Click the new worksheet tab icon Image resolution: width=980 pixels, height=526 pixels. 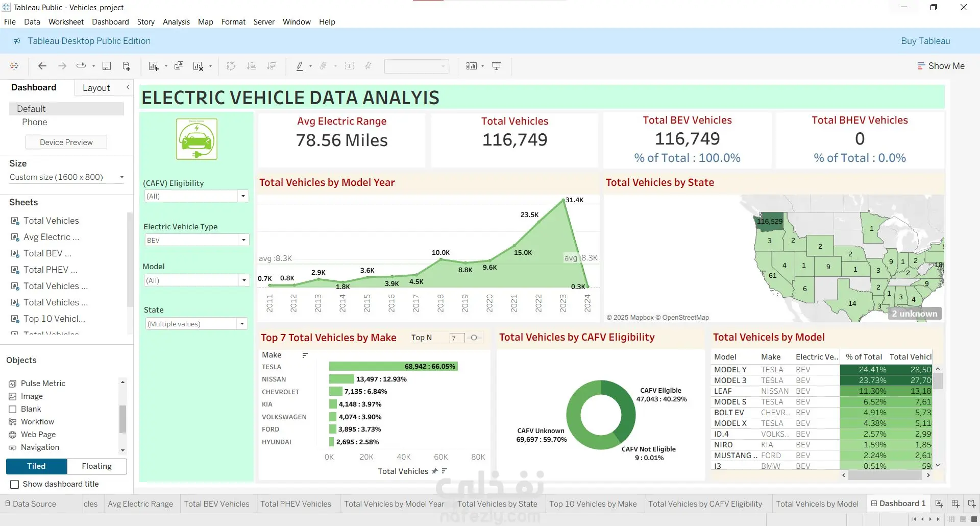[x=939, y=504]
